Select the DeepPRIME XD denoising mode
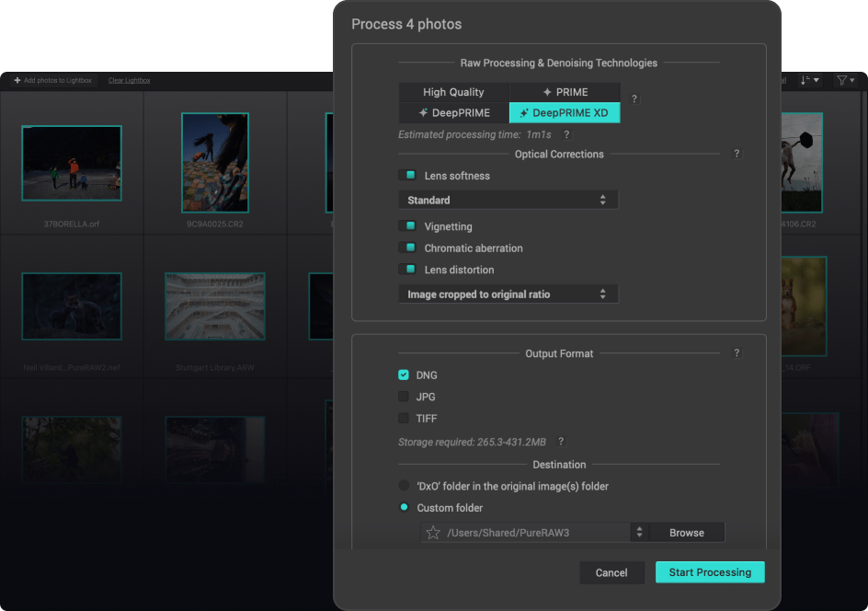Screen dimensions: 868x611 point(565,113)
